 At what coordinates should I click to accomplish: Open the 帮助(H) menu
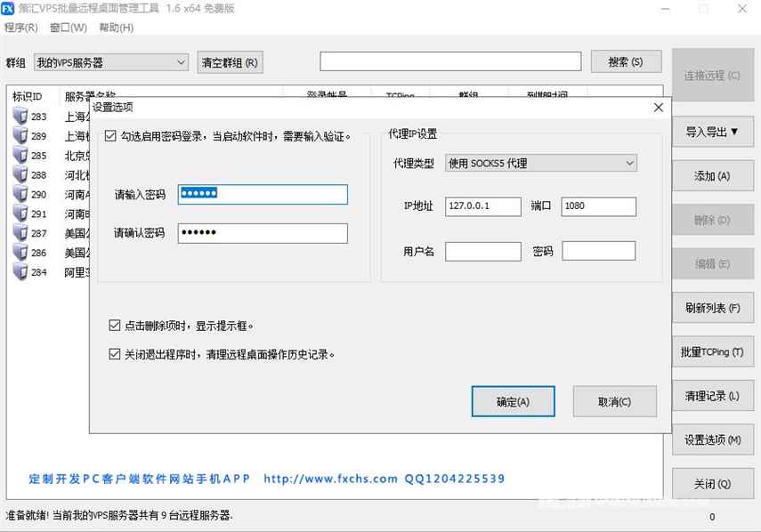coord(116,28)
